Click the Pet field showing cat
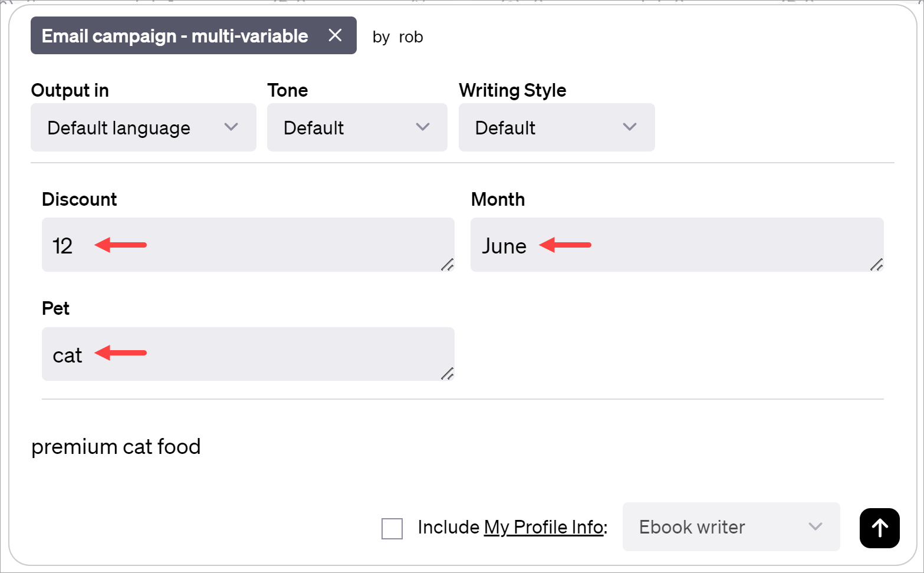The width and height of the screenshot is (924, 573). (248, 354)
